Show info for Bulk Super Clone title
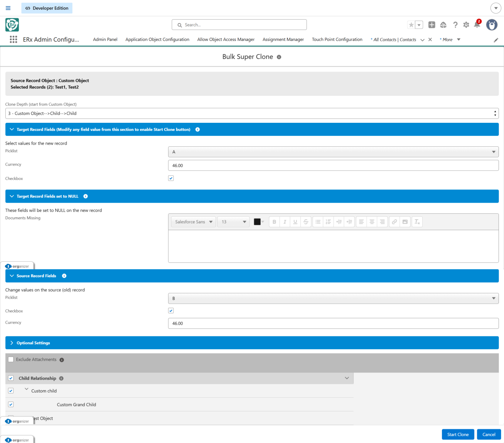 click(x=279, y=57)
